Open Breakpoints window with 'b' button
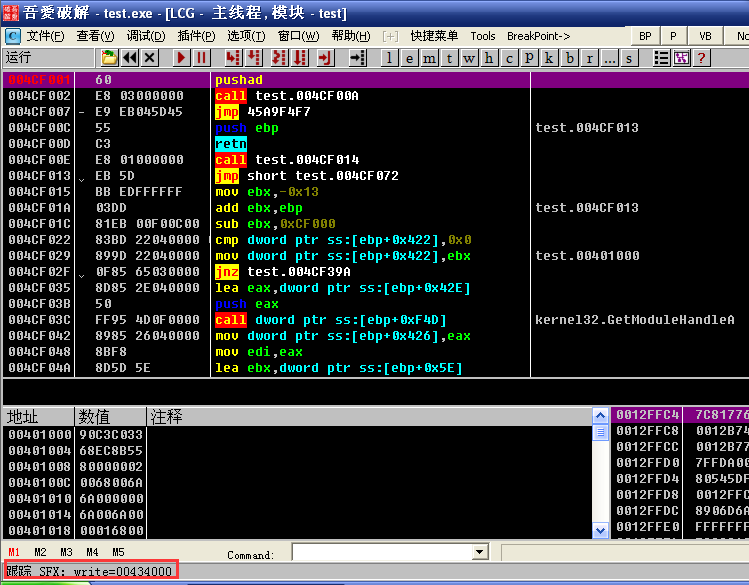Viewport: 749px width, 585px height. (569, 58)
